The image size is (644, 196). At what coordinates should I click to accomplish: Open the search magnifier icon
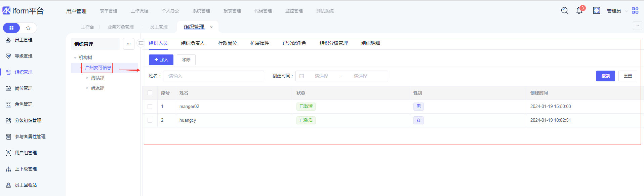(x=565, y=11)
